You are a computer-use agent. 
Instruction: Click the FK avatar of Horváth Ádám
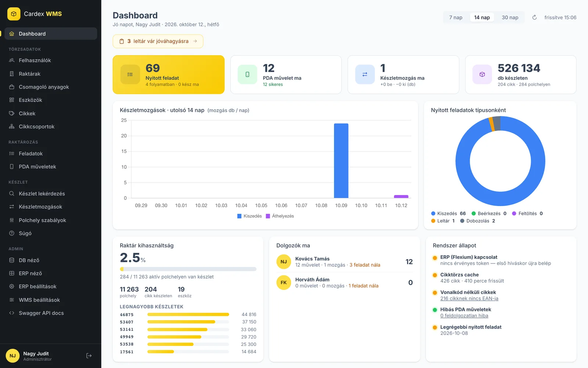[284, 283]
